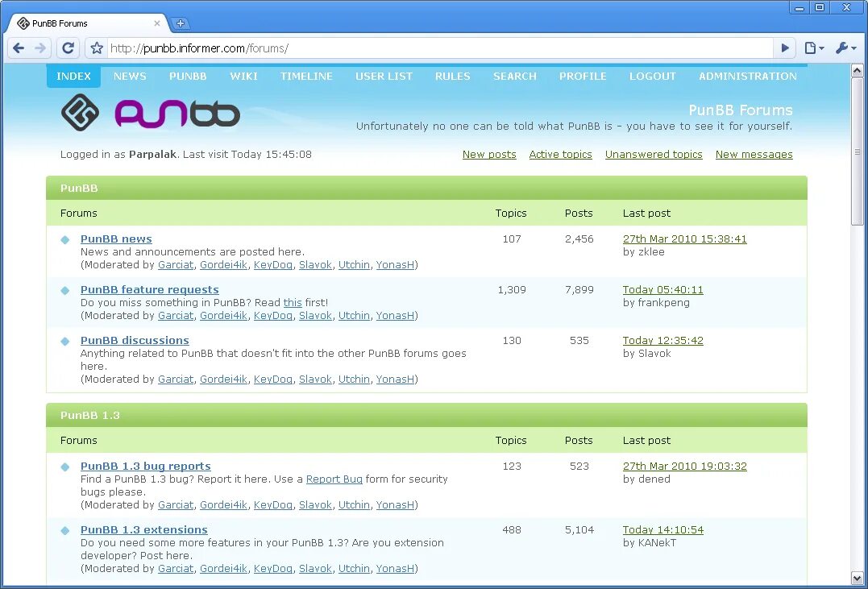Open the PunBB 1.3 bug reports forum

tap(146, 466)
